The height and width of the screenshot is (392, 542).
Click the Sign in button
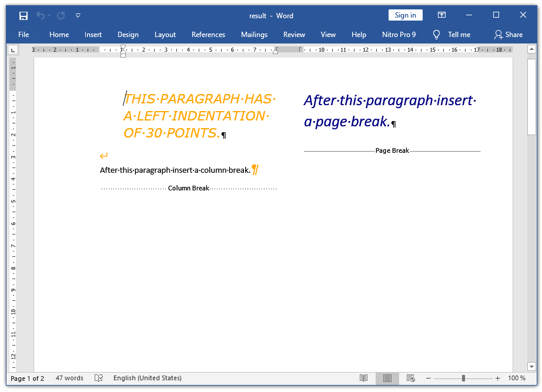(x=405, y=15)
